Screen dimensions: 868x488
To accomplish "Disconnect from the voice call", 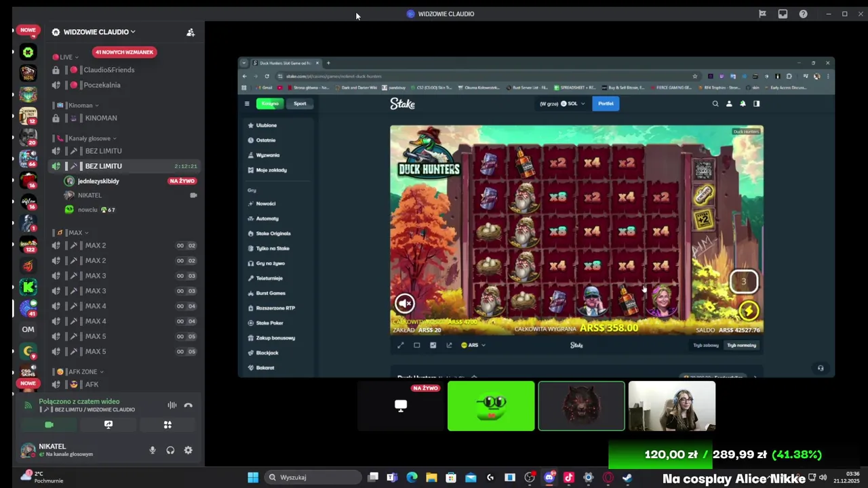I will click(x=188, y=405).
